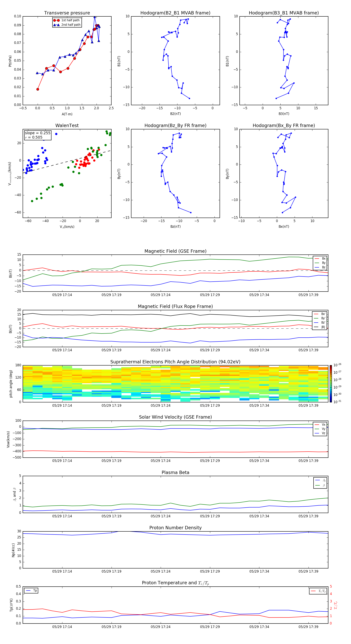Click the 'Bx(nT)' x-axis label
The height and width of the screenshot is (644, 351).
(x=284, y=227)
